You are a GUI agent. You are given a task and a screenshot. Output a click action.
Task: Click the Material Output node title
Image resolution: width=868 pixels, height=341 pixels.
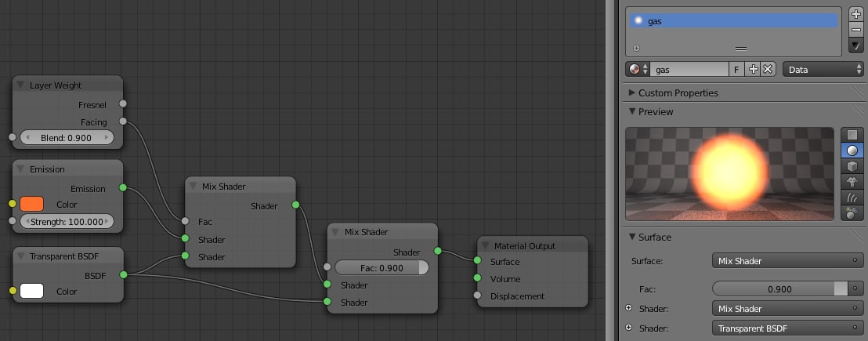(x=525, y=246)
